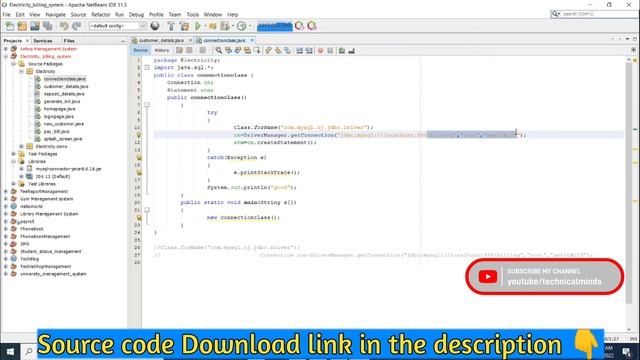Open the Tools menu

[x=192, y=15]
